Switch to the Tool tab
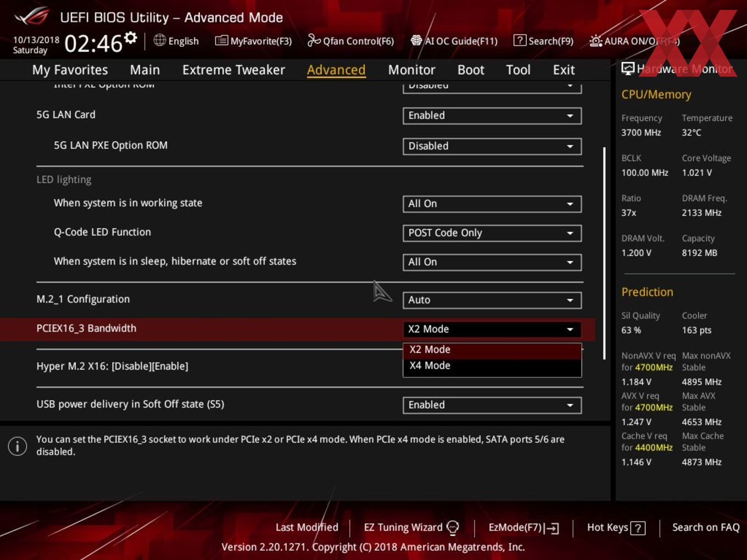This screenshot has height=560, width=747. pyautogui.click(x=518, y=70)
